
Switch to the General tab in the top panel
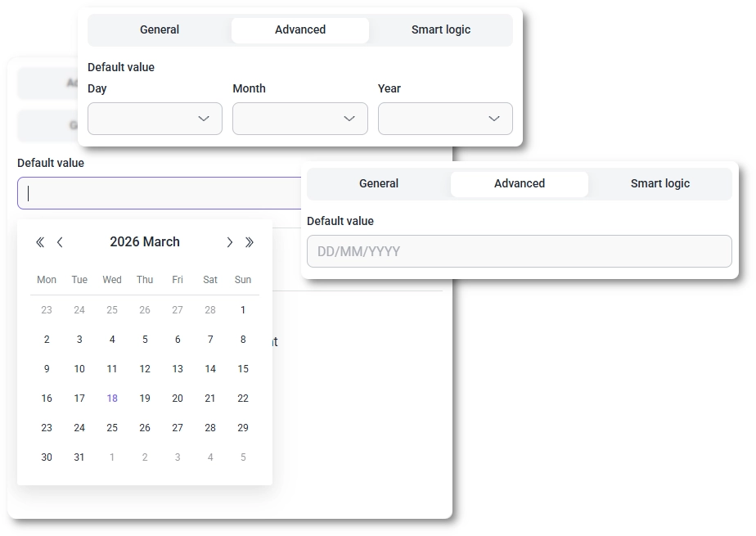click(159, 29)
